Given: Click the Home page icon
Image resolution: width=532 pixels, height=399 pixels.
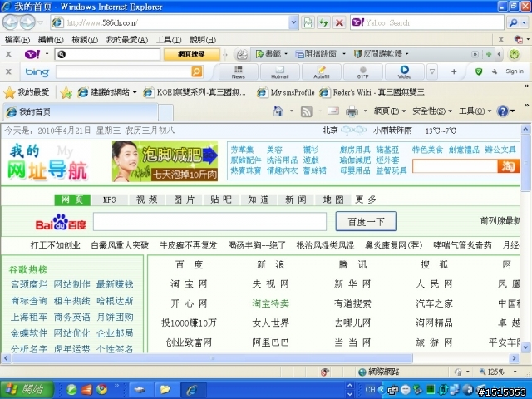Looking at the screenshot, I should [x=278, y=111].
